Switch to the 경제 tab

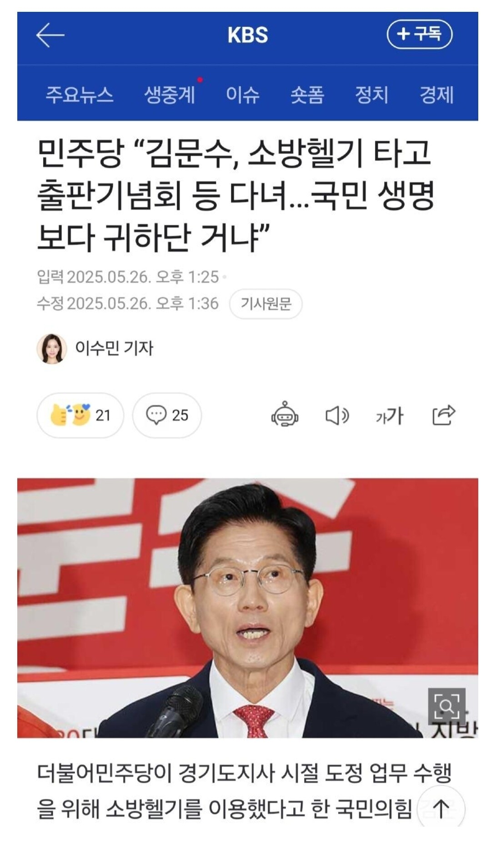click(x=436, y=95)
